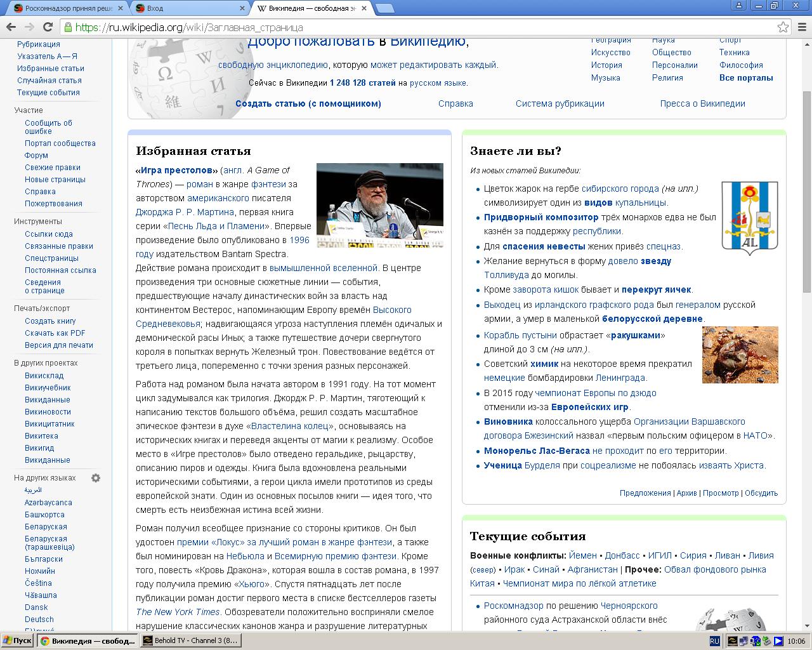Viewport: 812px width, 650px height.
Task: Switch to Čeština language version
Action: click(38, 583)
